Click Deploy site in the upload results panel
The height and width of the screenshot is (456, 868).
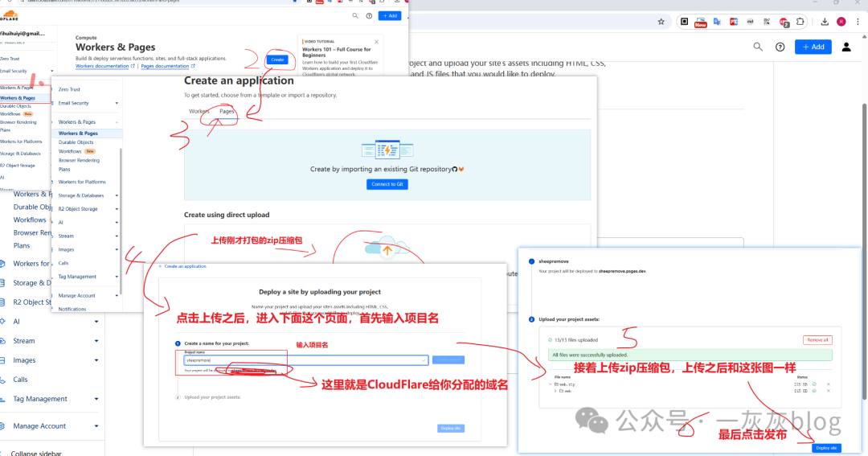coord(826,448)
